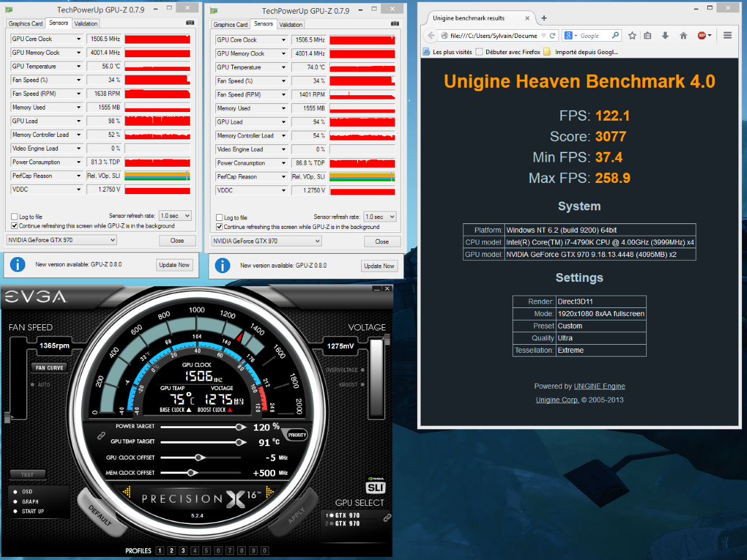
Task: Open a new Firefox tab with plus
Action: (543, 18)
